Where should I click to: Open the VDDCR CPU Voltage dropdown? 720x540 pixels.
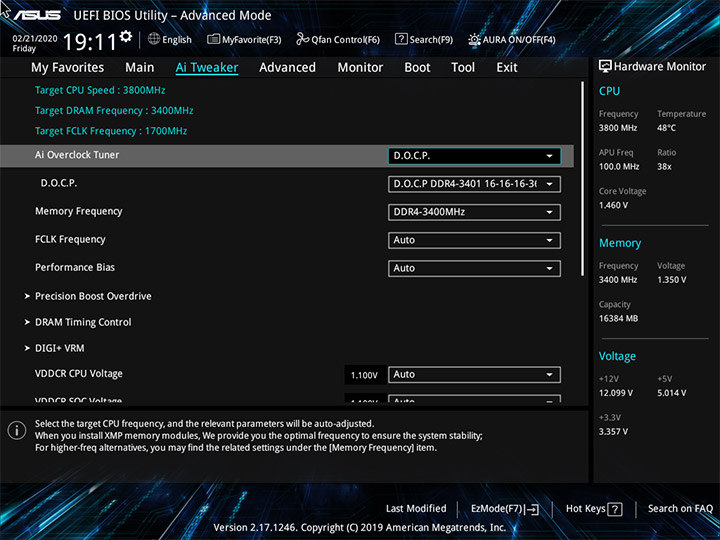(474, 375)
